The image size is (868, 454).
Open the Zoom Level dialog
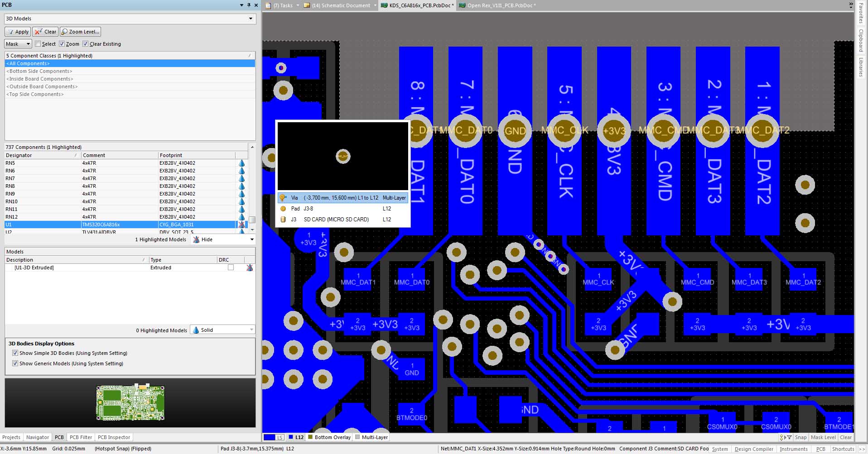(80, 32)
